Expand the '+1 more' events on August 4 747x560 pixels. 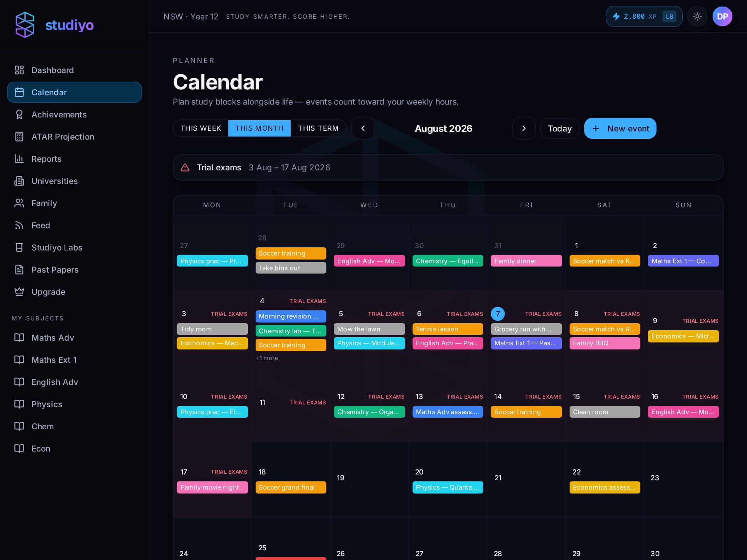coord(267,358)
